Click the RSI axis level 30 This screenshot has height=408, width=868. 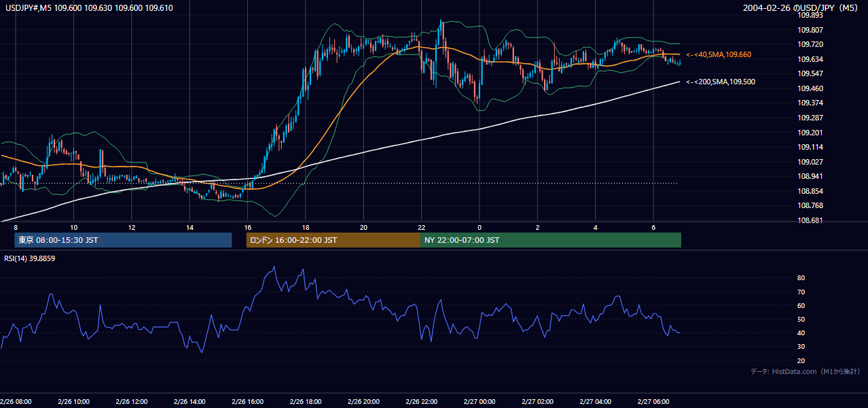(x=801, y=347)
